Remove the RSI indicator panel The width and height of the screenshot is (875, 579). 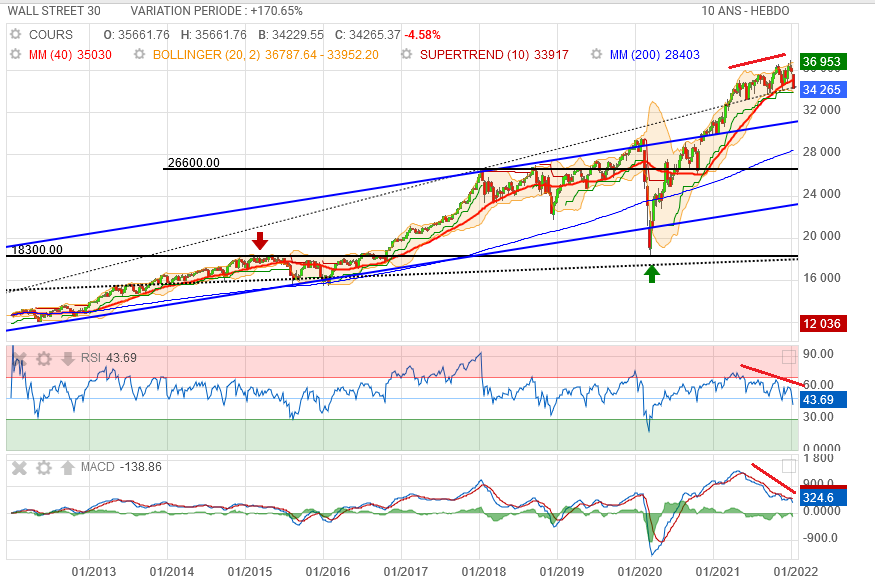point(20,358)
